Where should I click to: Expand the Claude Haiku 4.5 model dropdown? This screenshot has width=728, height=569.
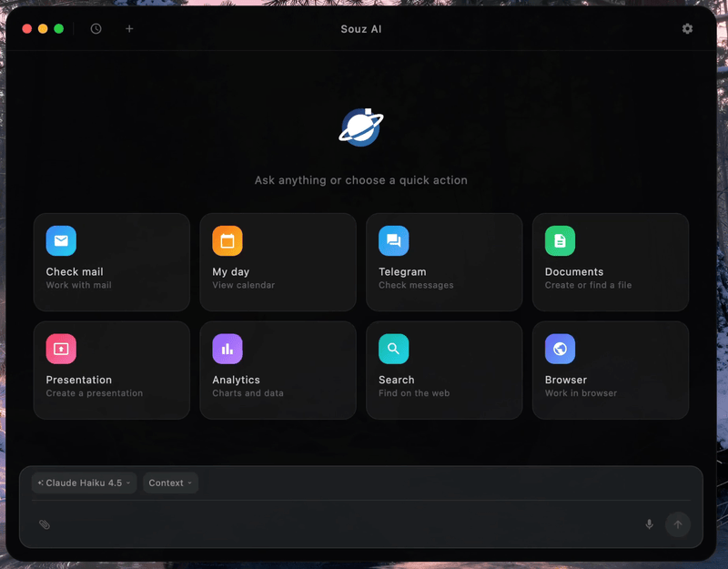[84, 483]
